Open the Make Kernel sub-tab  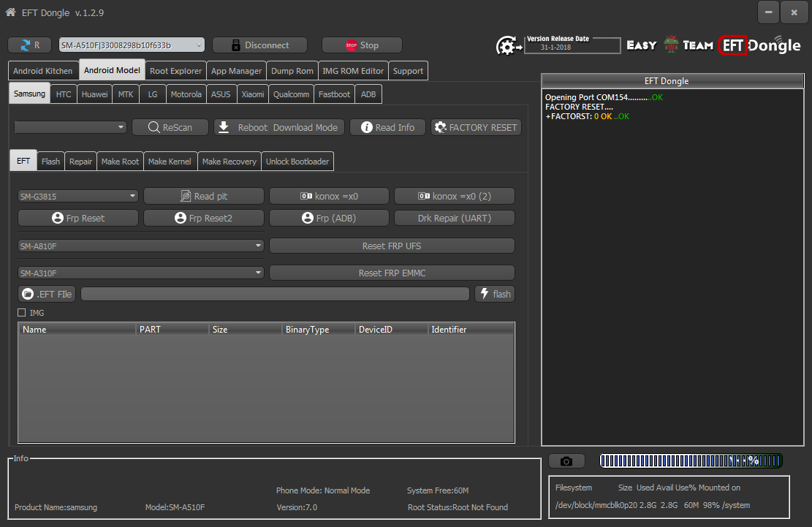click(170, 162)
